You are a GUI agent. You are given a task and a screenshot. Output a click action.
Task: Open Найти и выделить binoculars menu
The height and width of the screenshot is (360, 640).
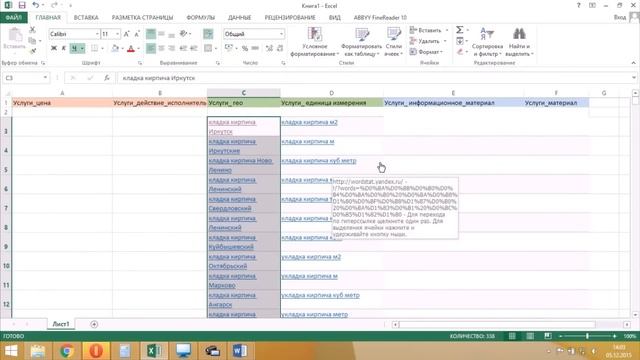(519, 41)
